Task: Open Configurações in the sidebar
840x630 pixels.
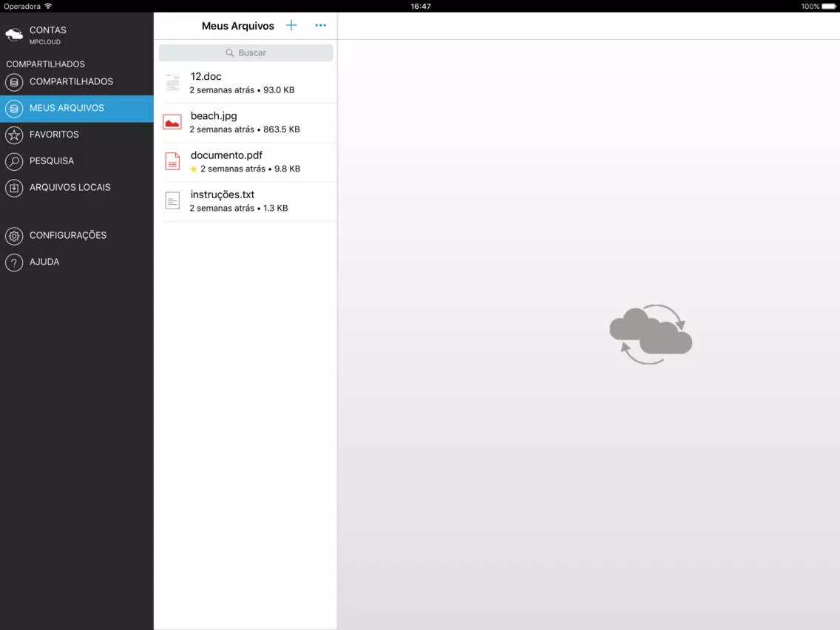Action: [77, 236]
